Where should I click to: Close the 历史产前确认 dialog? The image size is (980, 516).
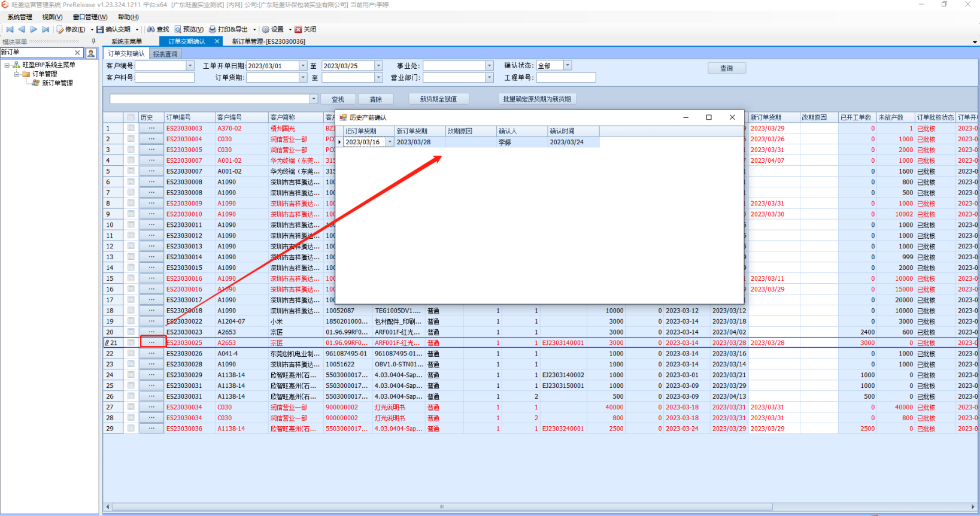[732, 117]
